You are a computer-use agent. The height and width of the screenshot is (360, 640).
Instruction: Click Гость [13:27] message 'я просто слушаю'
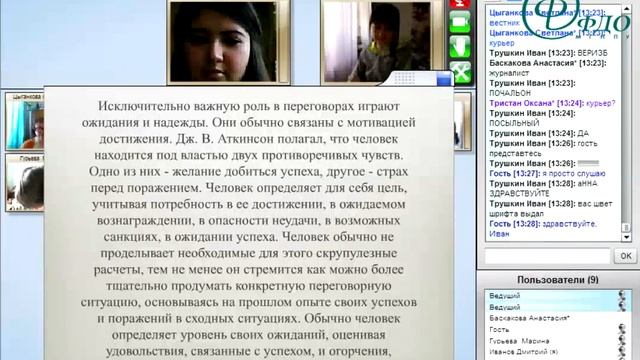click(x=574, y=173)
